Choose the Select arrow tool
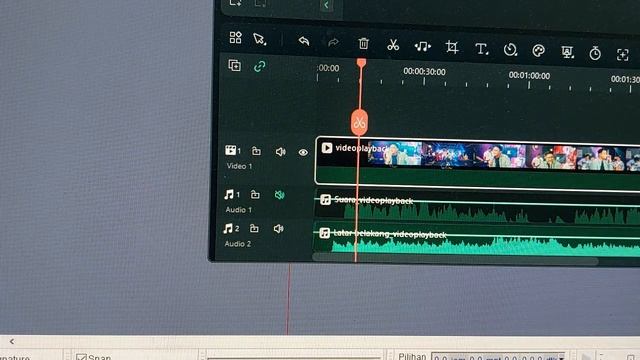Image resolution: width=640 pixels, height=360 pixels. [x=259, y=39]
